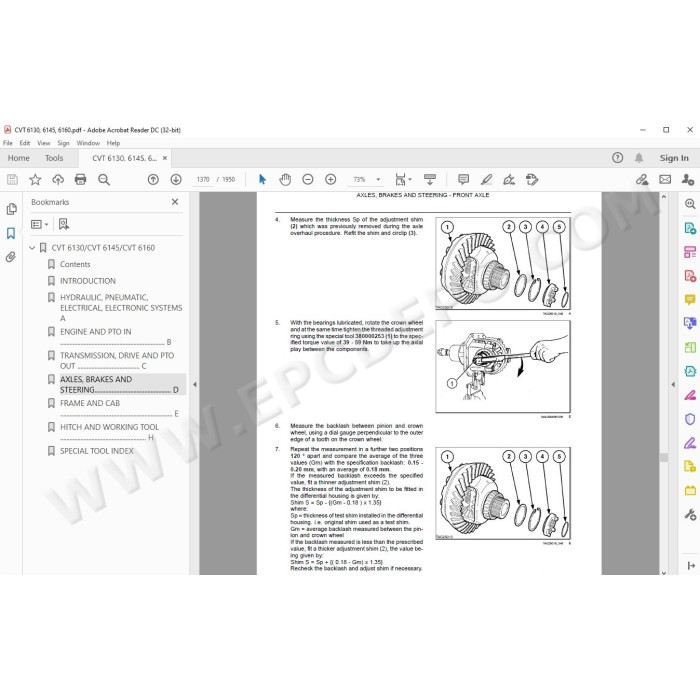Click the share with others person icon

(x=688, y=179)
